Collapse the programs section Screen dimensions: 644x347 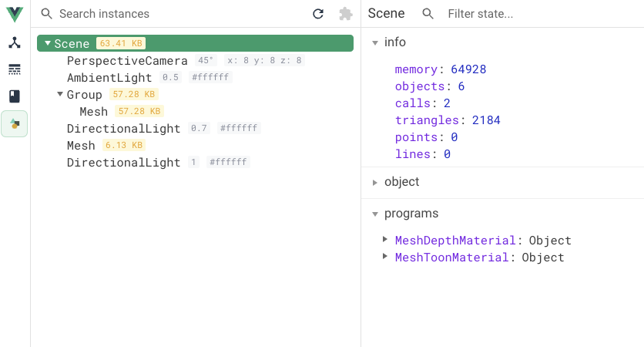tap(375, 214)
